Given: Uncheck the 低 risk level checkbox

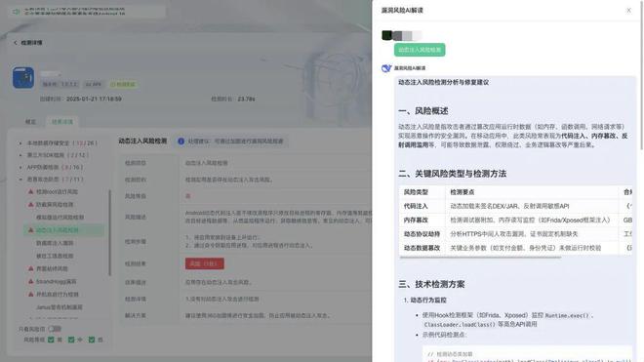Looking at the screenshot, I should 92,340.
